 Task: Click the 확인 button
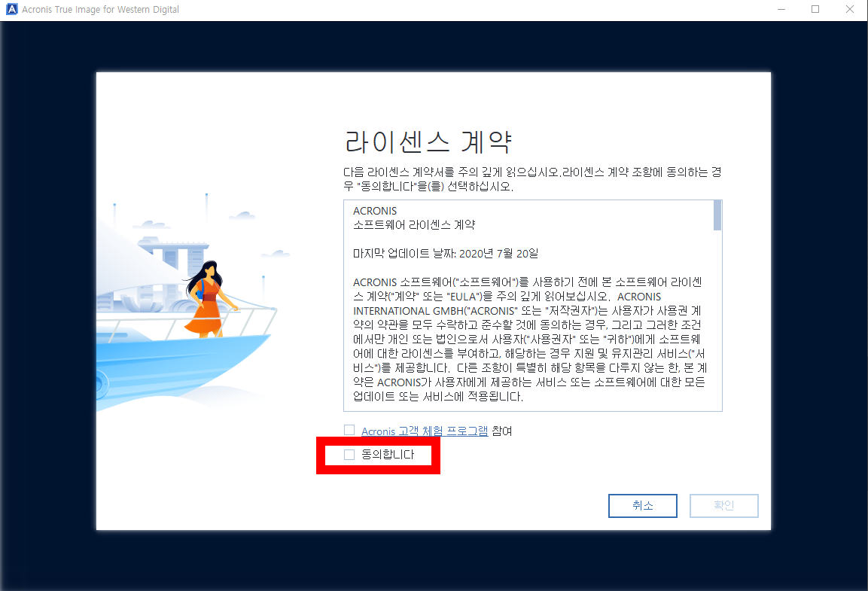724,506
